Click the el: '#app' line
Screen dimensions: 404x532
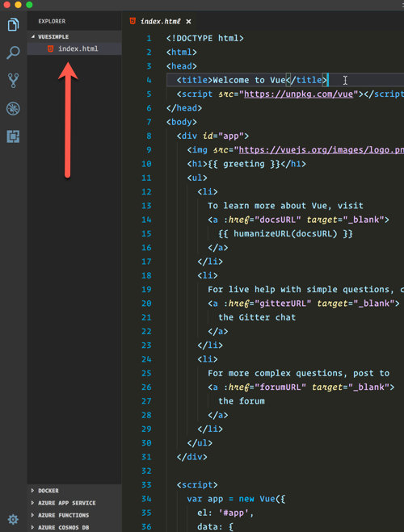[x=225, y=513]
